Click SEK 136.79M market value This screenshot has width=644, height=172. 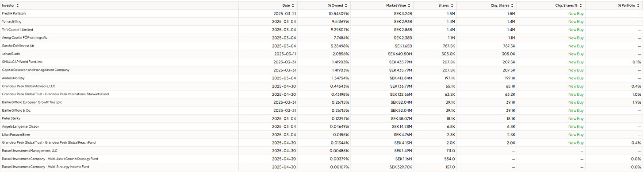pos(401,86)
